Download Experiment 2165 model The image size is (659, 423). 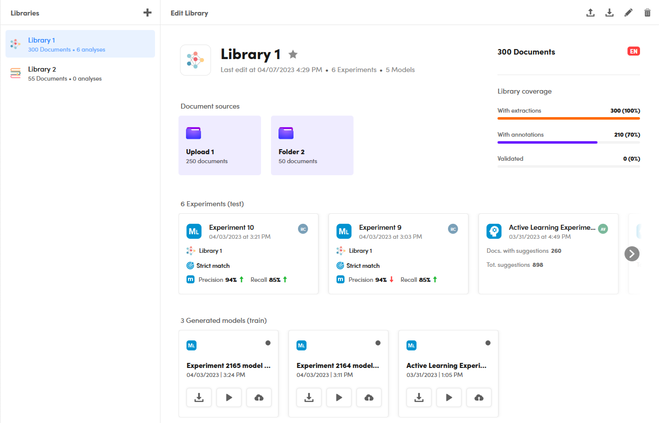[x=199, y=397]
